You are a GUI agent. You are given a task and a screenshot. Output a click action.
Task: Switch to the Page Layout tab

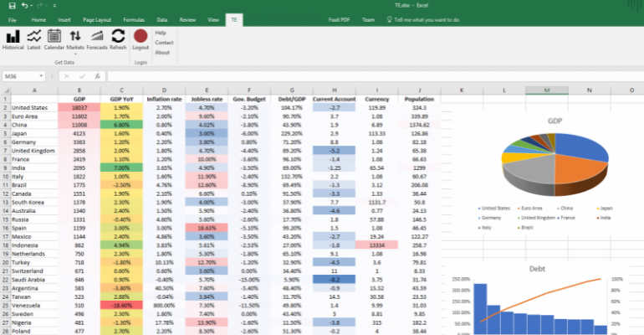pos(97,20)
